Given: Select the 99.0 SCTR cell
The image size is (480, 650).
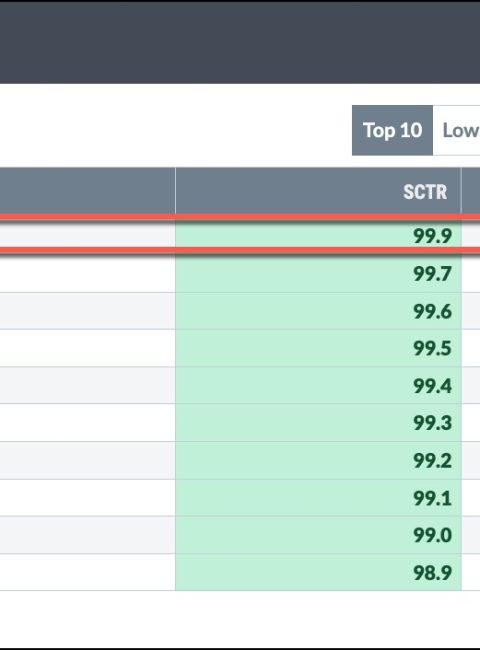Looking at the screenshot, I should tap(318, 535).
